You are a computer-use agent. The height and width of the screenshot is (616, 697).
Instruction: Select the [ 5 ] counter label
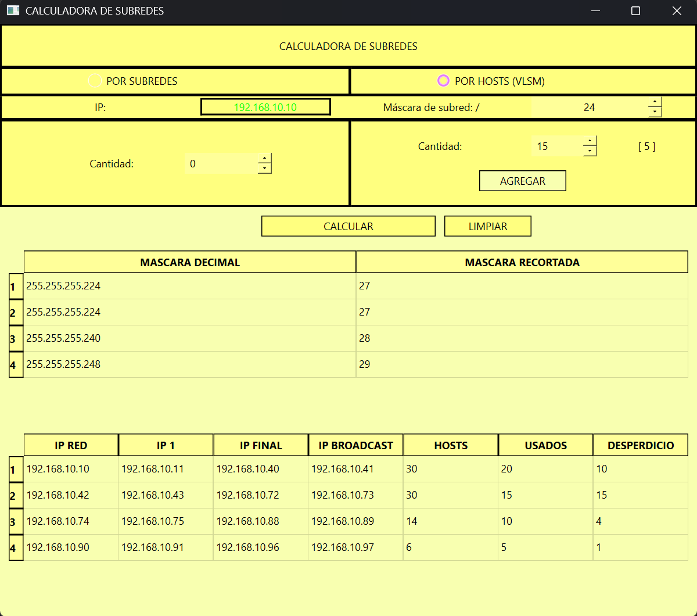pyautogui.click(x=646, y=146)
